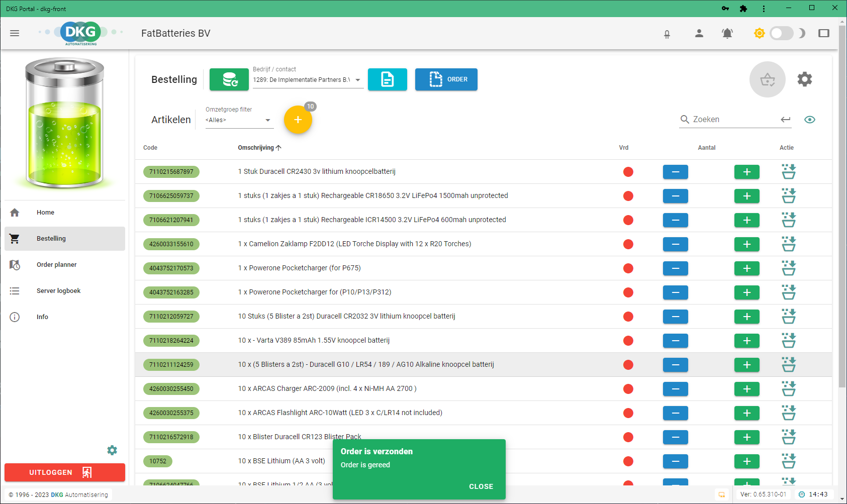Open Server logboek in sidebar
The height and width of the screenshot is (504, 847).
[65, 291]
